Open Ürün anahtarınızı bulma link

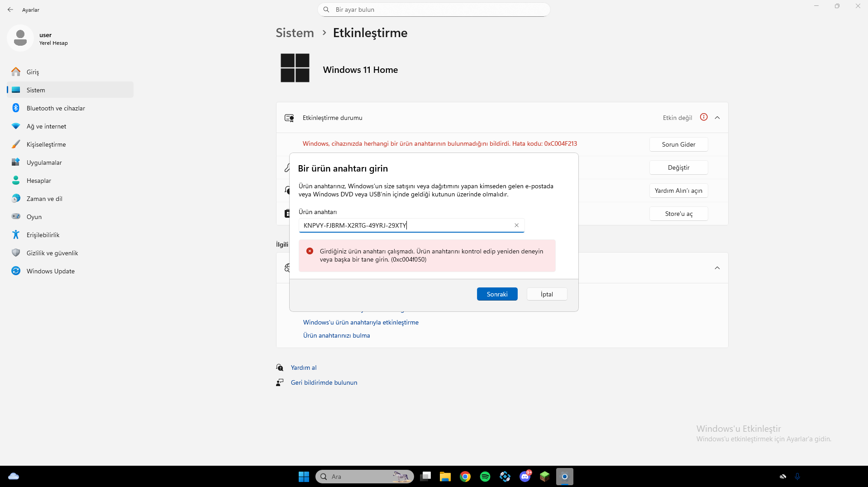(337, 335)
